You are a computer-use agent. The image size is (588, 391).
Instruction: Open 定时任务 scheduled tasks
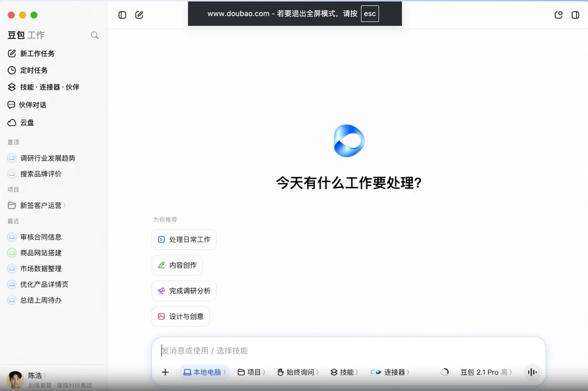(28, 71)
